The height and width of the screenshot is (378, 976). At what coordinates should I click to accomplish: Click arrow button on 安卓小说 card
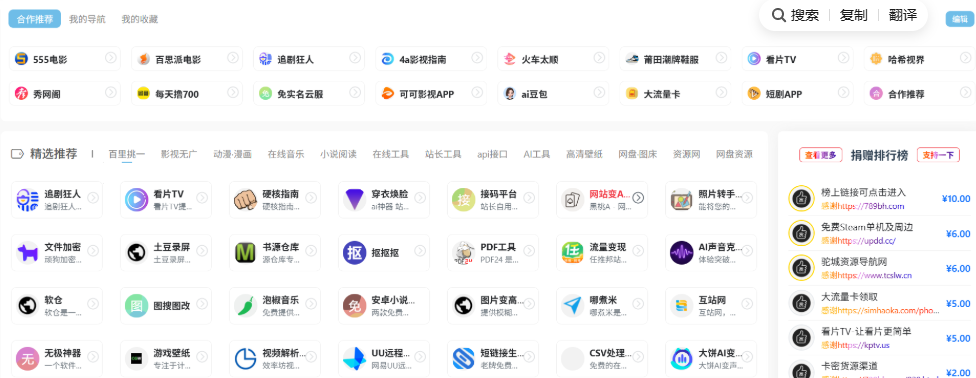420,304
